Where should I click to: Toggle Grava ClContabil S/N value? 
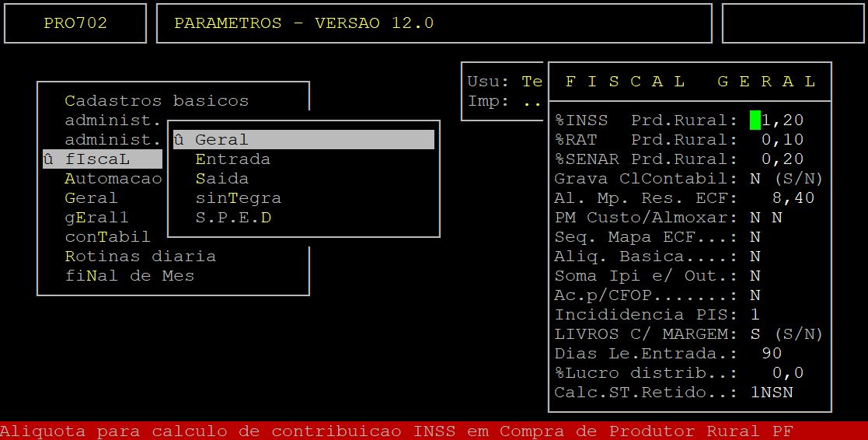tap(755, 179)
